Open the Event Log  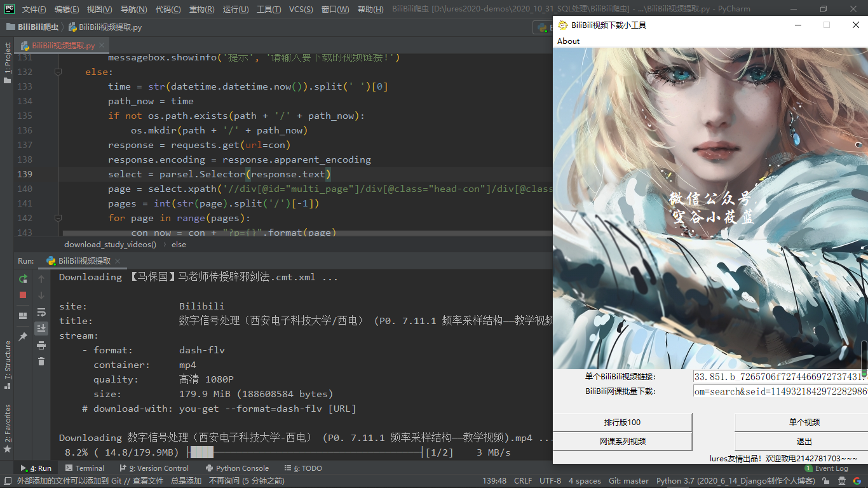pyautogui.click(x=826, y=468)
